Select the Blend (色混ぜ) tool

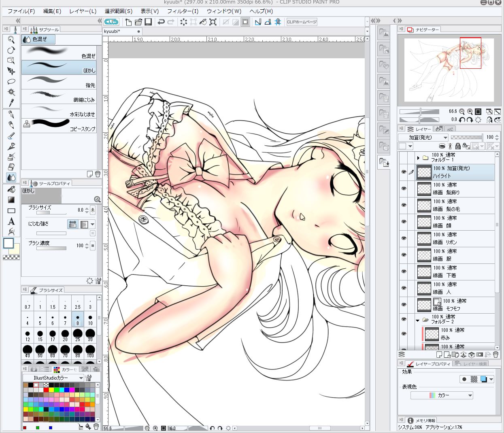11,177
